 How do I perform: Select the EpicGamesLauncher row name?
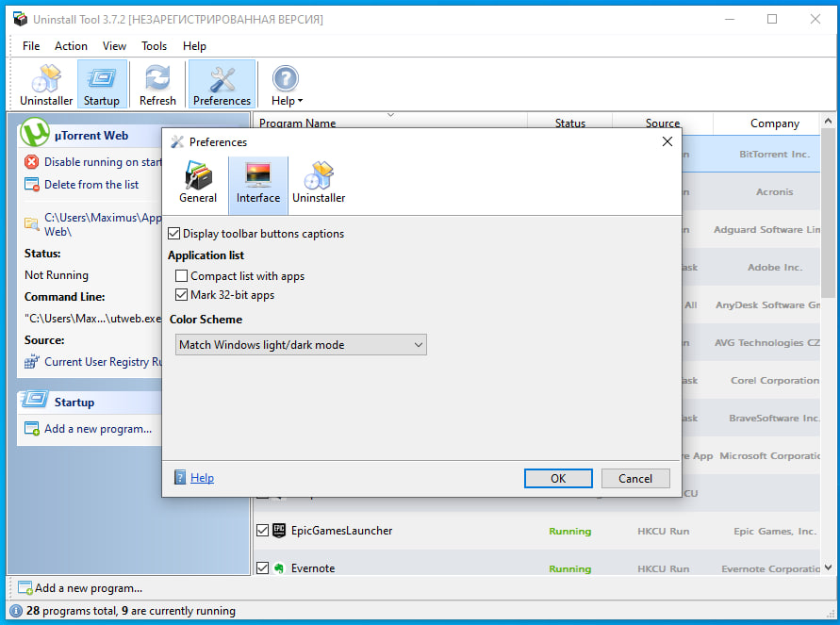click(342, 531)
